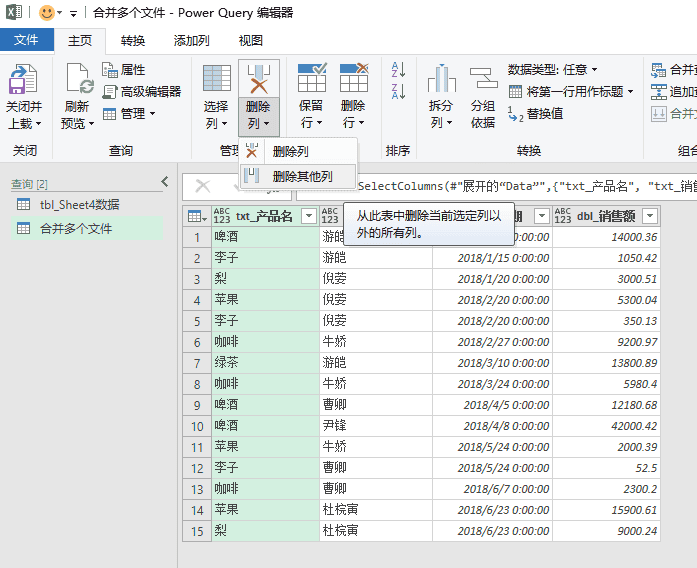Open the dbl_销售额 column filter dropdown
Image resolution: width=697 pixels, height=568 pixels.
pyautogui.click(x=651, y=216)
